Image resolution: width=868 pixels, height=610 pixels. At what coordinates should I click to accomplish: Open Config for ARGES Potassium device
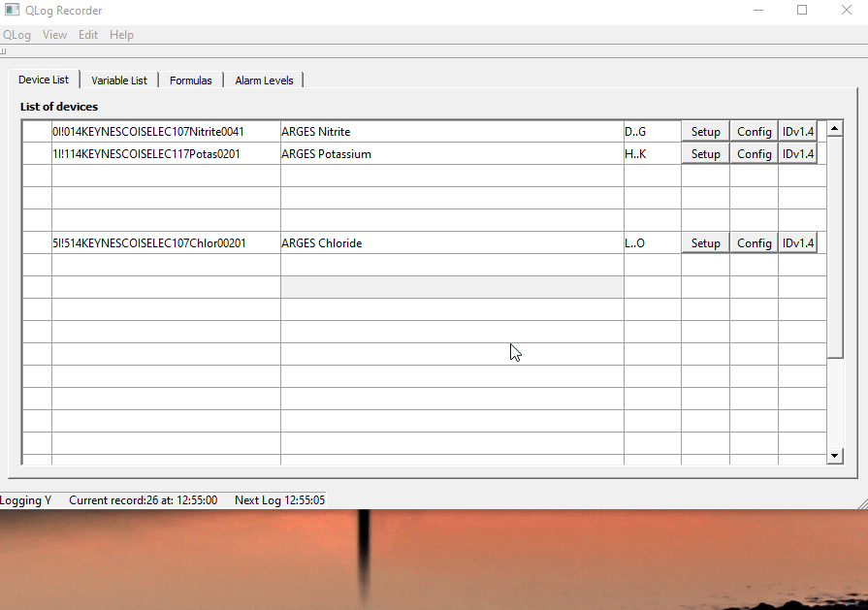tap(754, 154)
